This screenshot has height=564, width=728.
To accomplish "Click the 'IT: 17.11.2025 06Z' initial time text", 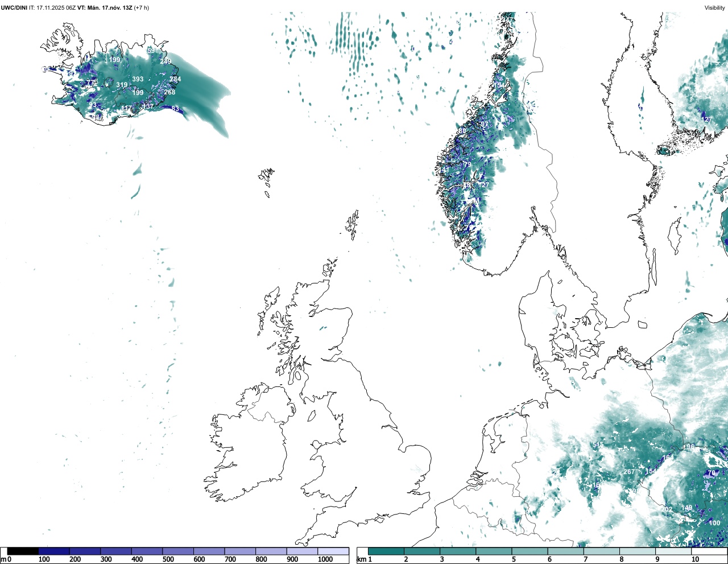I will point(52,8).
